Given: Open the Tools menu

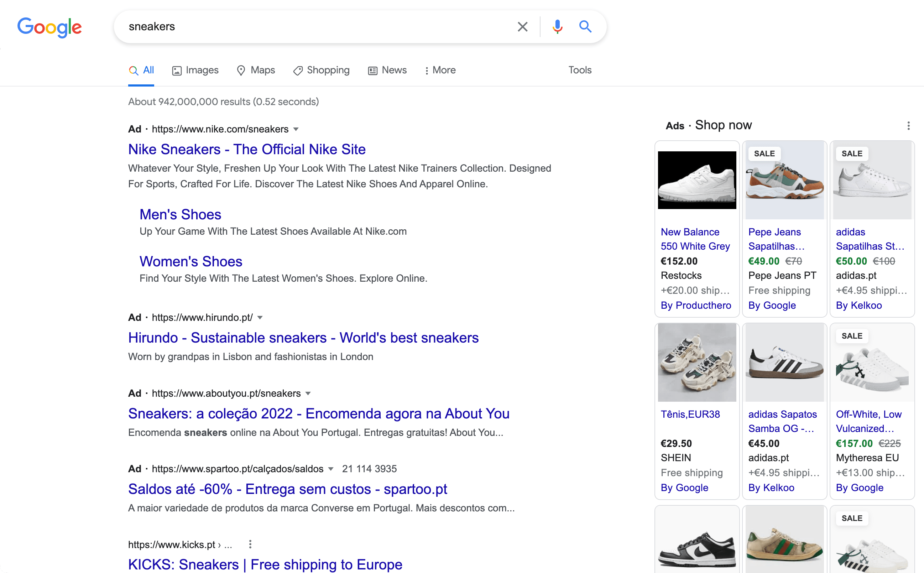Looking at the screenshot, I should click(579, 70).
